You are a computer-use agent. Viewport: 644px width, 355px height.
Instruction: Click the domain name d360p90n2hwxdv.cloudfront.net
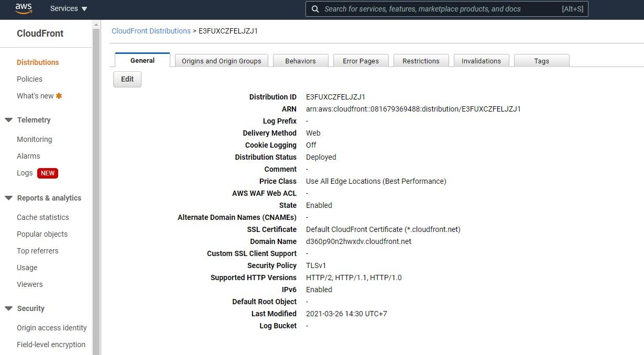click(x=358, y=241)
